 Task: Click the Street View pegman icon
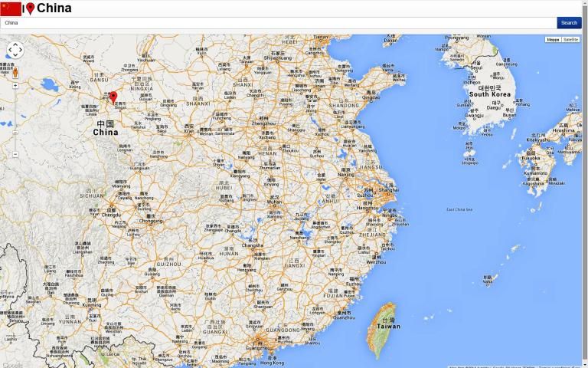point(15,73)
